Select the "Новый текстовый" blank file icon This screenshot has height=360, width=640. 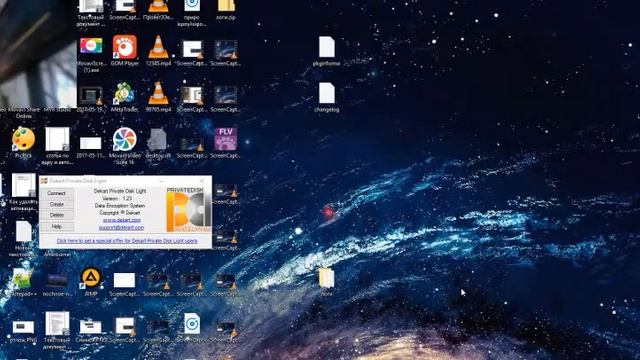click(x=23, y=239)
